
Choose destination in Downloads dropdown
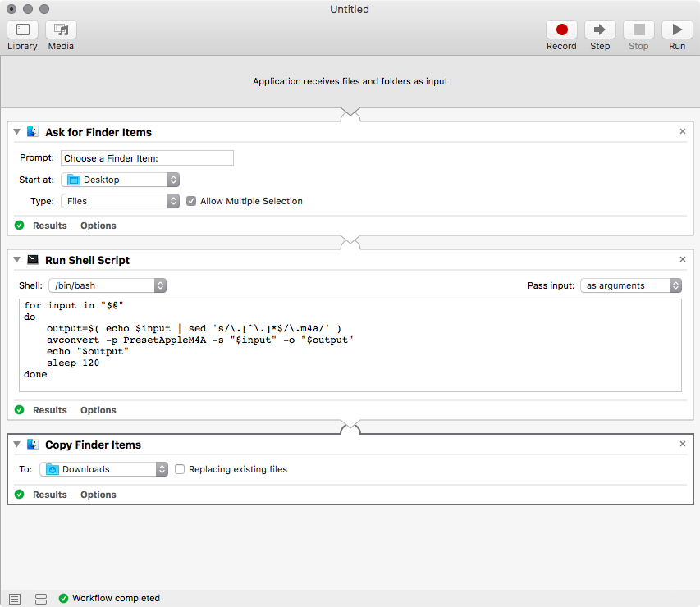(104, 469)
